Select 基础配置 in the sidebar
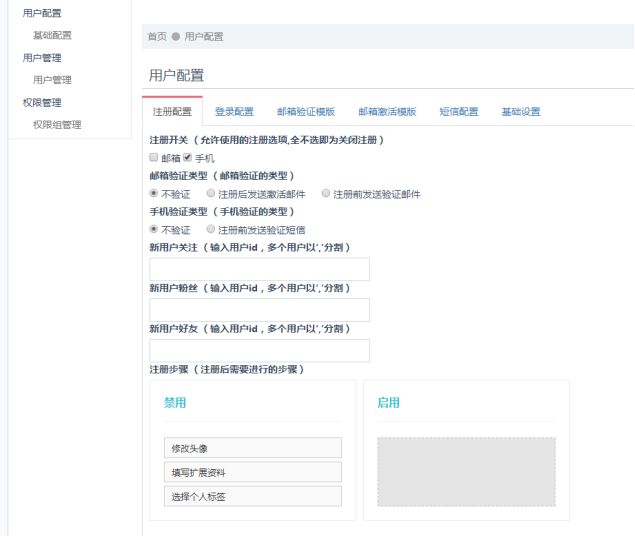635x537 pixels. 52,35
